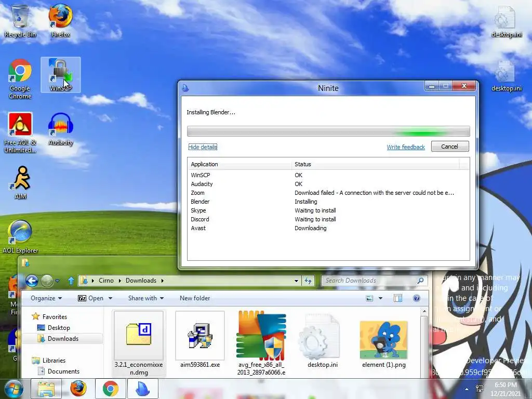This screenshot has width=532, height=399.
Task: Select desktop.ini in the Downloads folder
Action: tap(322, 340)
